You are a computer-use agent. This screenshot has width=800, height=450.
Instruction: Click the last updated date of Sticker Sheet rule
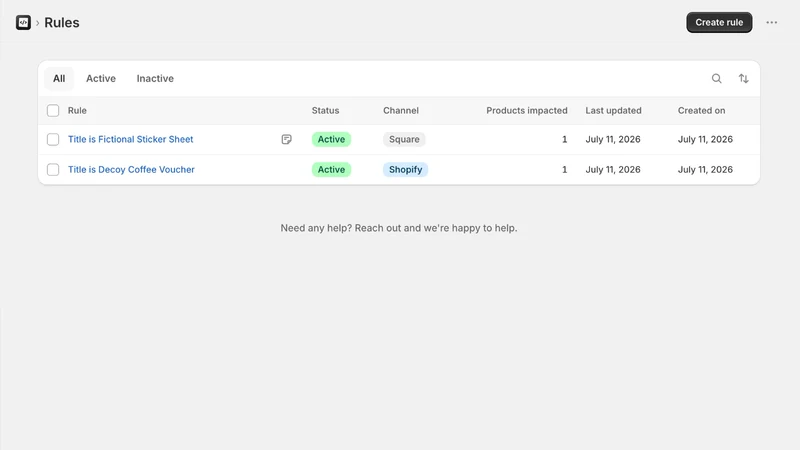[613, 139]
